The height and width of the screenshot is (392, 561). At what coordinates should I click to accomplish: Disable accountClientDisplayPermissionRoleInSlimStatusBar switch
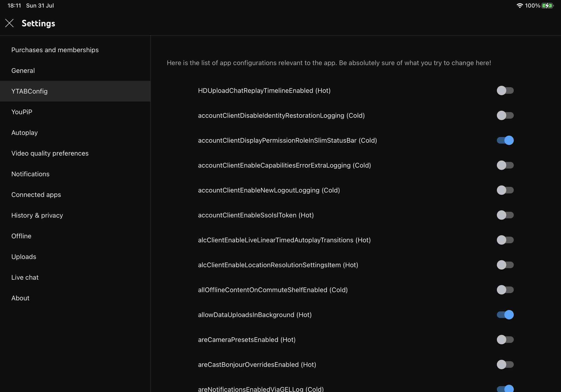pyautogui.click(x=505, y=140)
